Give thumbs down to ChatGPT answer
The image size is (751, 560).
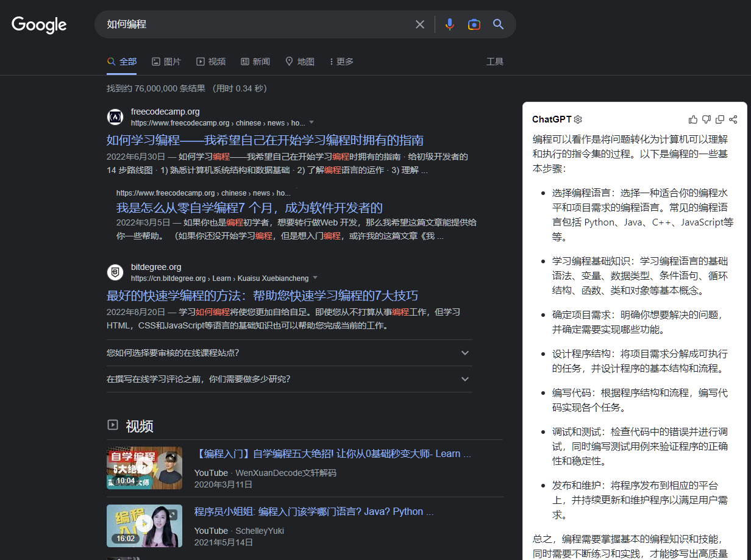tap(707, 119)
